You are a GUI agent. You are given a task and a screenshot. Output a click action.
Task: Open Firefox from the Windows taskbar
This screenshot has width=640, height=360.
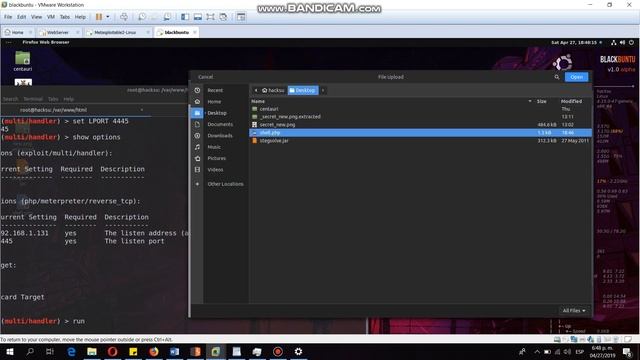coord(154,351)
